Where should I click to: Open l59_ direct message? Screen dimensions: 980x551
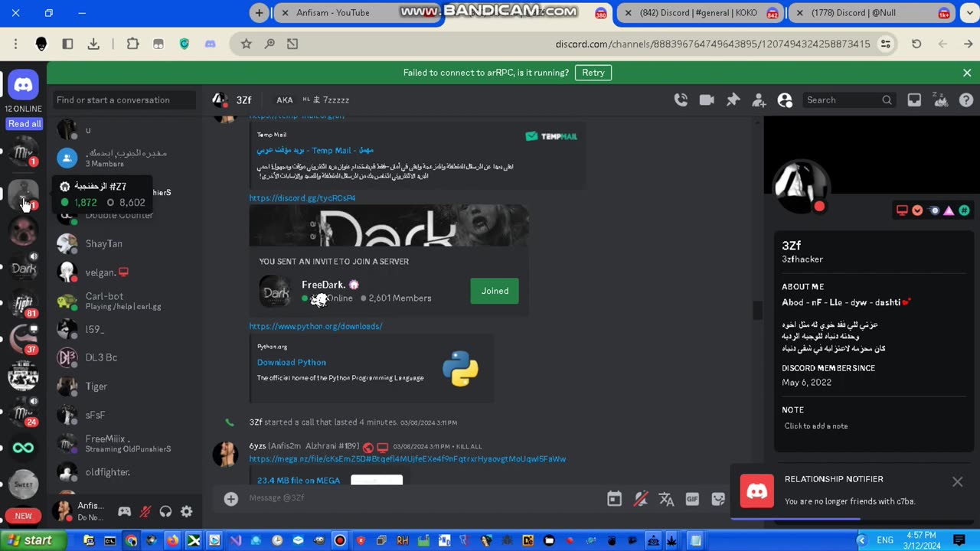(122, 329)
